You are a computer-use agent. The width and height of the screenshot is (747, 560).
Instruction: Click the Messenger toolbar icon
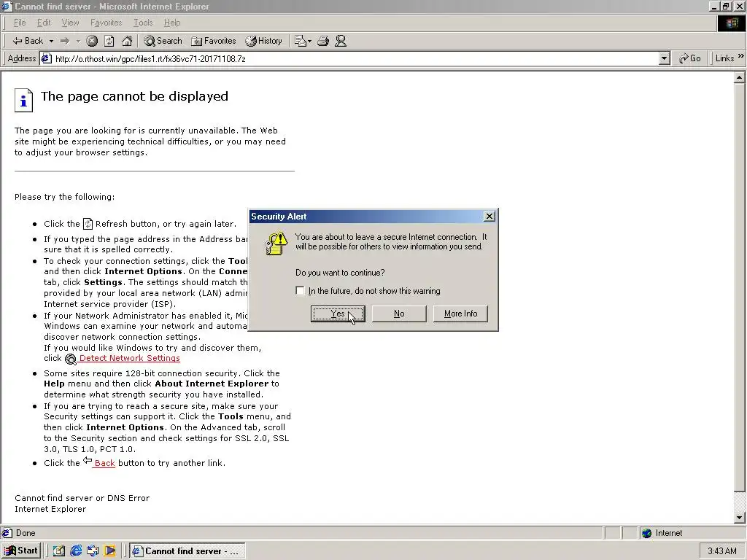click(x=341, y=41)
